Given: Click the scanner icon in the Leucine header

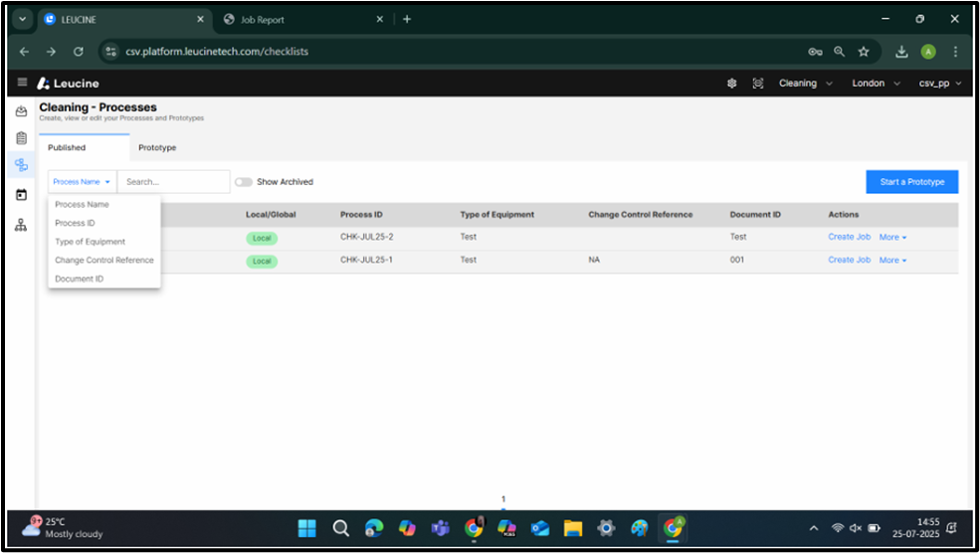Looking at the screenshot, I should click(x=757, y=84).
